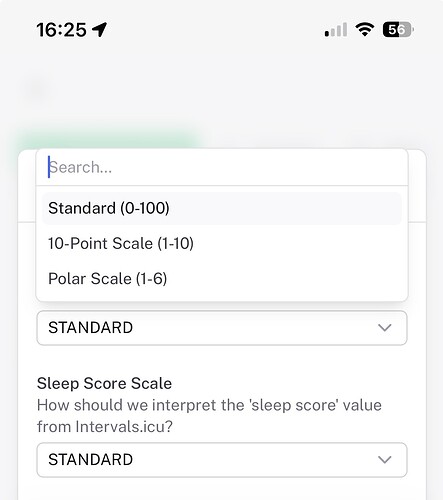Tap the Wi-Fi status icon
The width and height of the screenshot is (443, 500).
(x=365, y=29)
